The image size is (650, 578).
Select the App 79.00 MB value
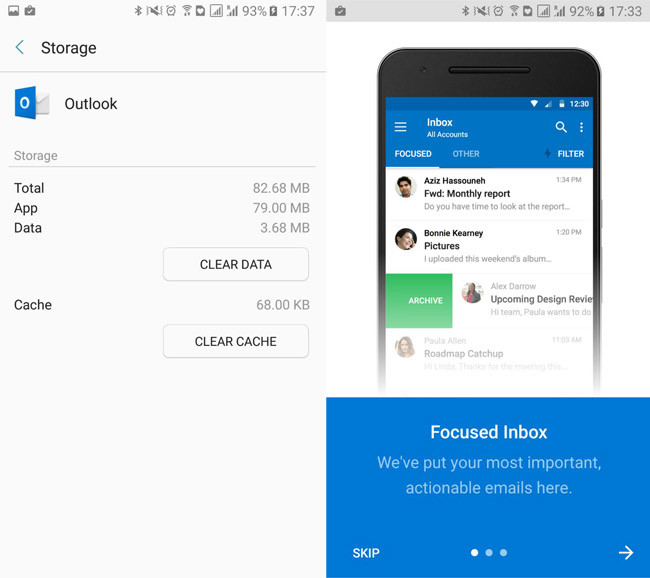coord(281,208)
